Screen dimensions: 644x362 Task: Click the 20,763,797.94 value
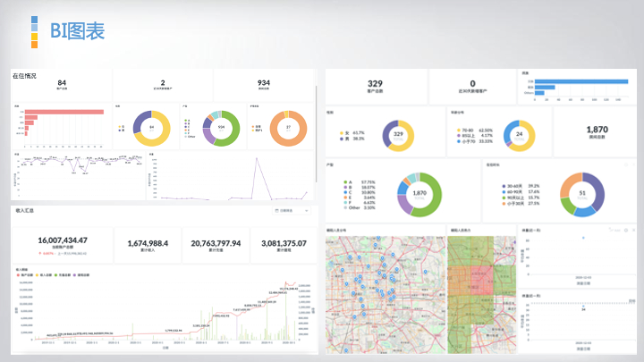(216, 243)
